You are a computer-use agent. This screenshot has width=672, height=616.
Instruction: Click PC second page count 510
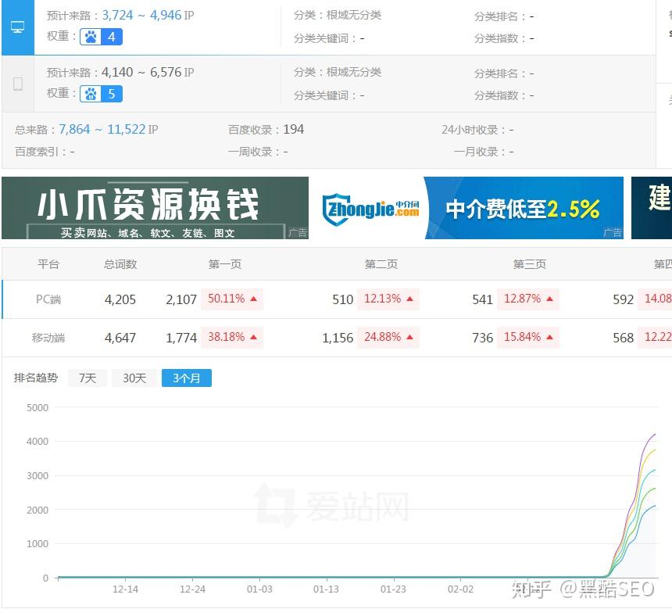[343, 299]
